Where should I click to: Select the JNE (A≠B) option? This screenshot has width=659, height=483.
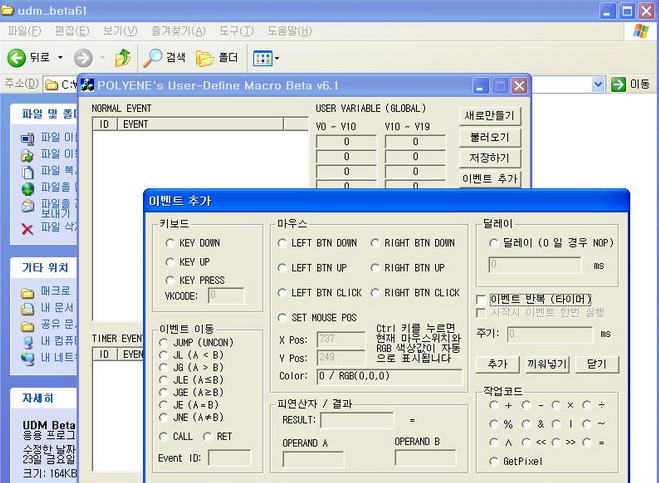163,417
